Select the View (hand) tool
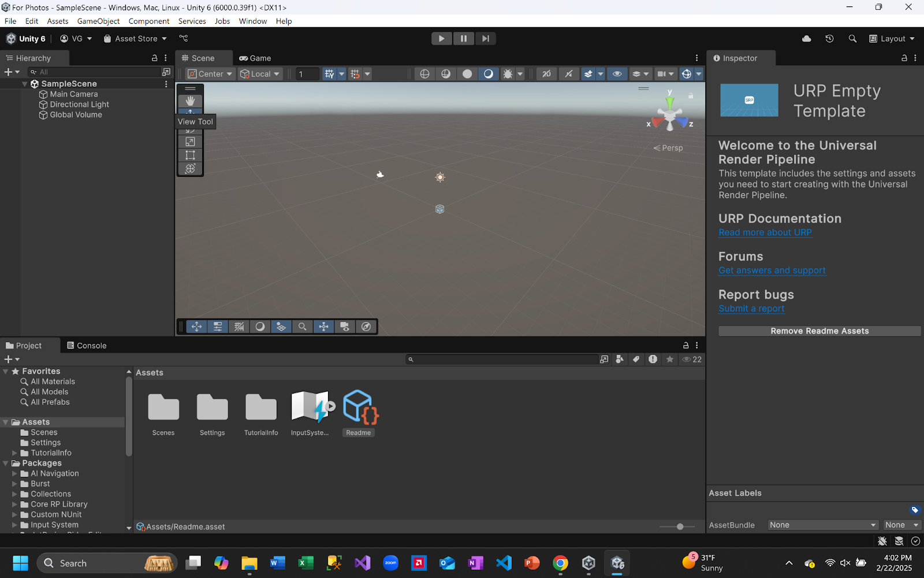This screenshot has height=578, width=924. coord(190,101)
